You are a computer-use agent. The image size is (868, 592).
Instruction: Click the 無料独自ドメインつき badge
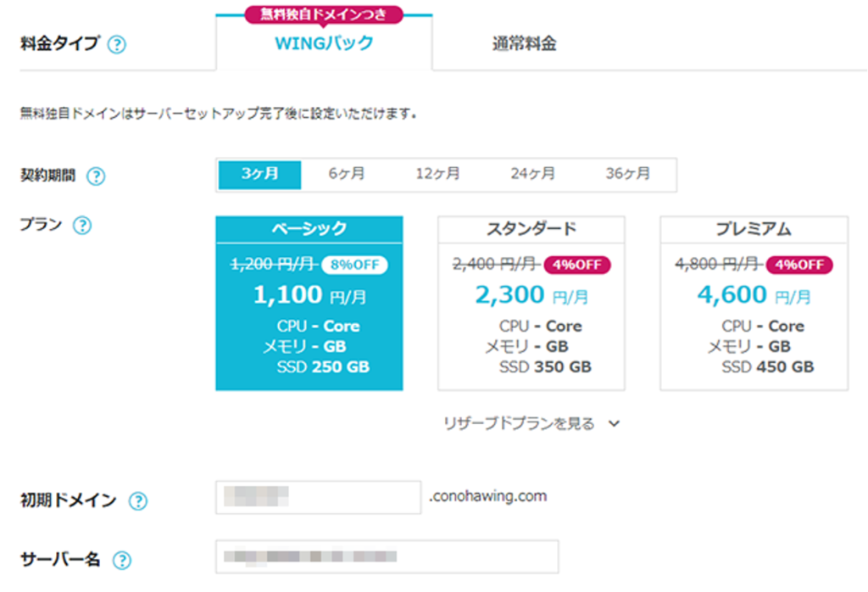point(324,14)
